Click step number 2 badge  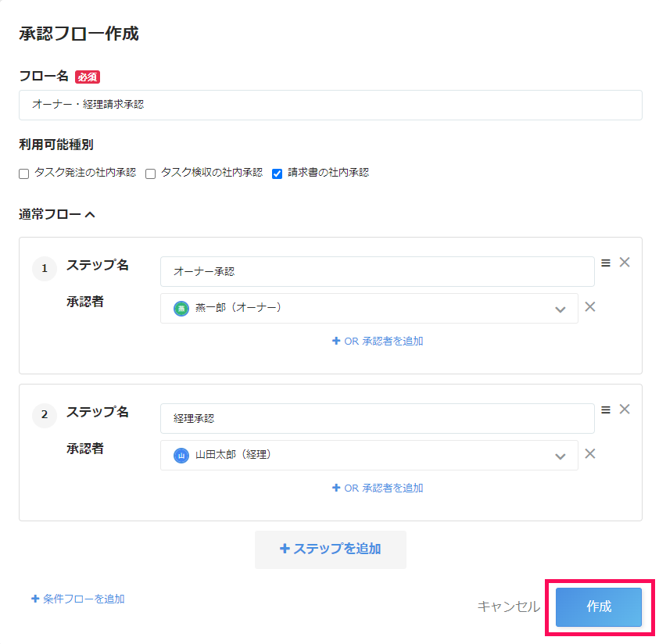45,415
